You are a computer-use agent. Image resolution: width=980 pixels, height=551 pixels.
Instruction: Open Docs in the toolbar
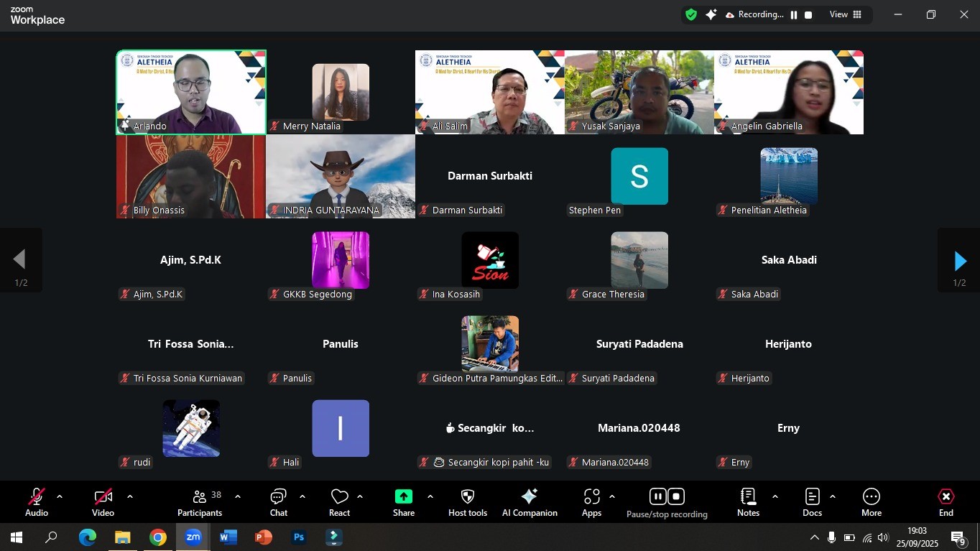pyautogui.click(x=812, y=502)
